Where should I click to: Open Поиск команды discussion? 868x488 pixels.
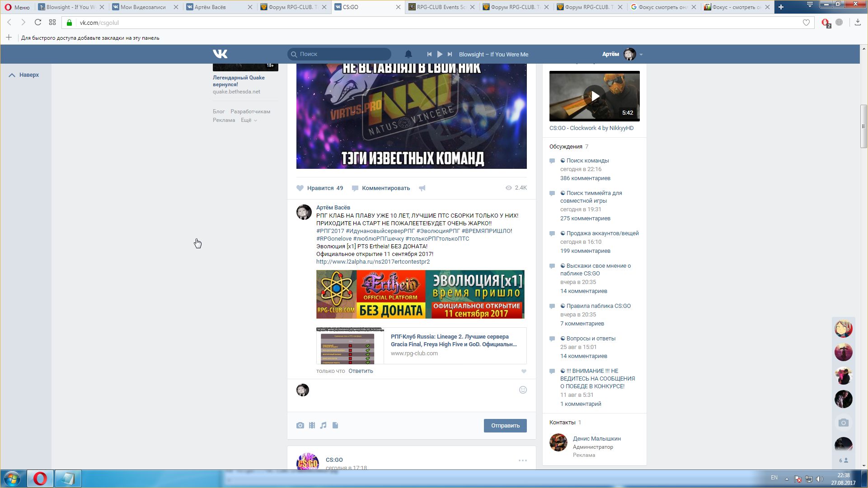(587, 161)
